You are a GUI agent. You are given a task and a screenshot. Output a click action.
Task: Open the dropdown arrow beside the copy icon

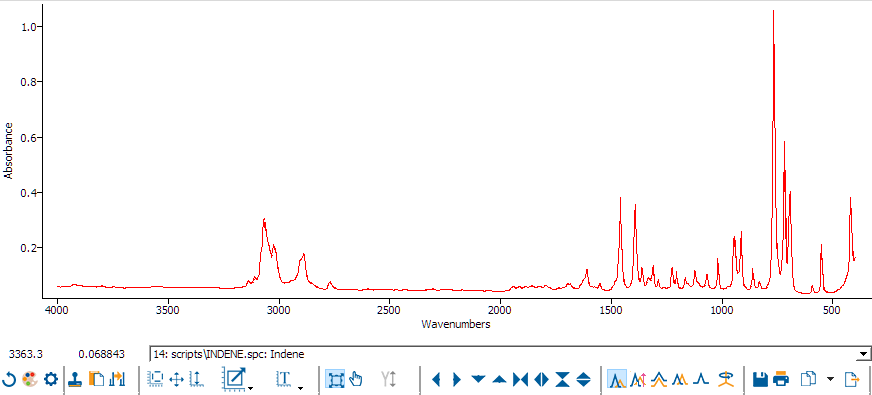click(830, 379)
